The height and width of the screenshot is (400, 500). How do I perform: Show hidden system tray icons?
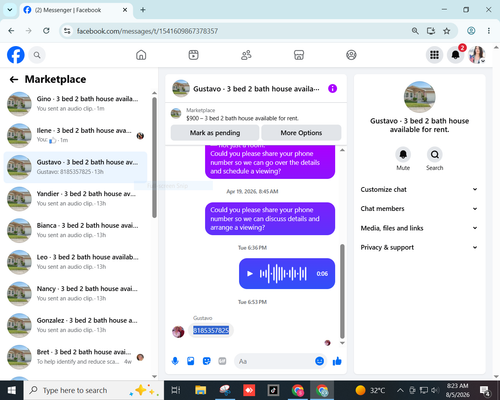[x=400, y=390]
